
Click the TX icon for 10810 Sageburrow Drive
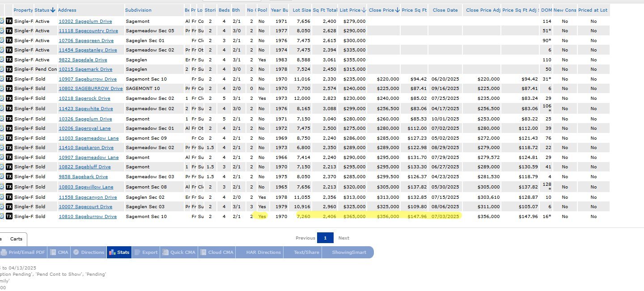coord(9,216)
